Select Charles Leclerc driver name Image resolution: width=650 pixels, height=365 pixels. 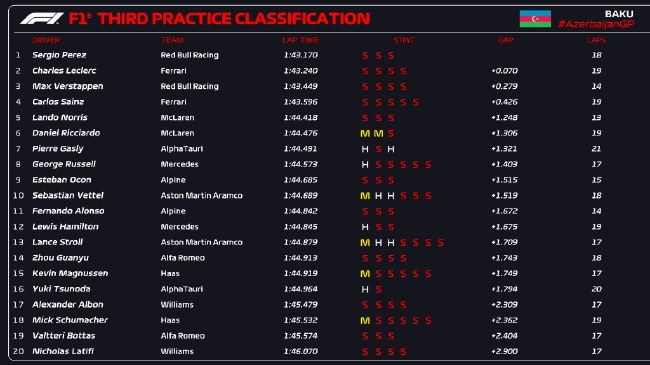point(64,71)
